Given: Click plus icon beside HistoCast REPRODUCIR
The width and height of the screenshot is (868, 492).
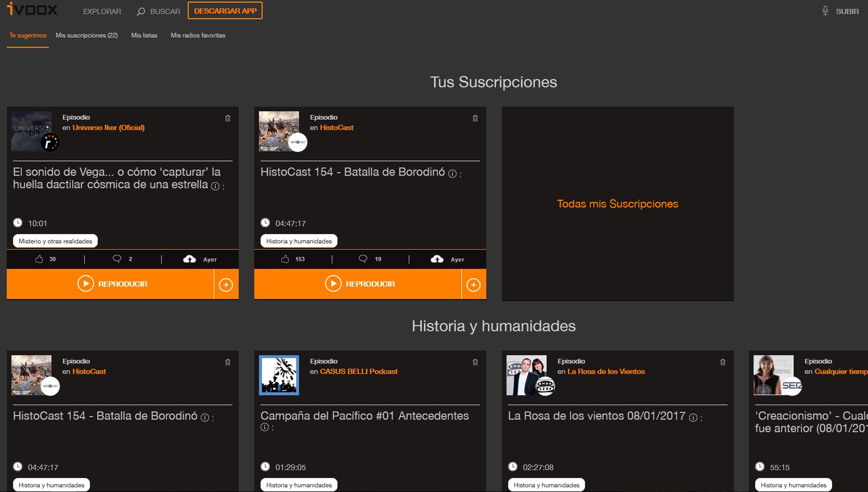Looking at the screenshot, I should coord(474,284).
